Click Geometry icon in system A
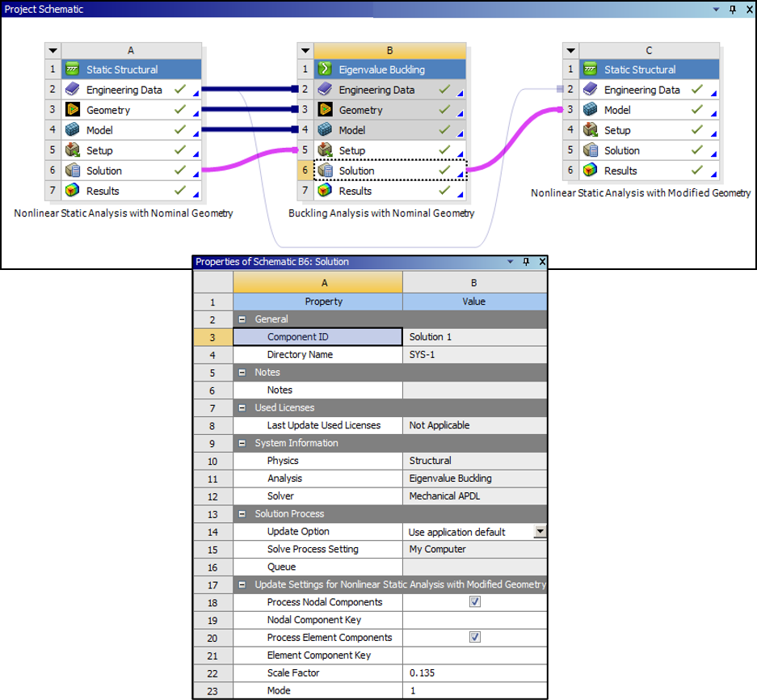The width and height of the screenshot is (757, 700). coord(73,110)
